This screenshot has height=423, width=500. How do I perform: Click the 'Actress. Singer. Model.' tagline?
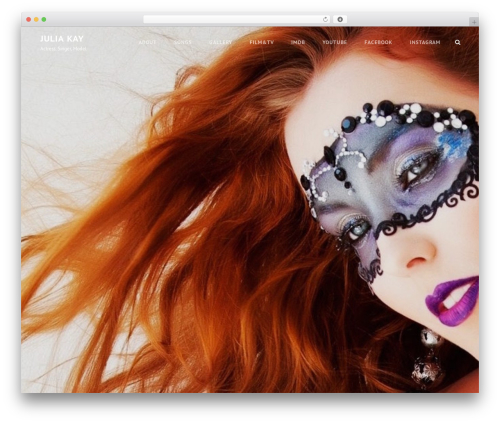[63, 49]
